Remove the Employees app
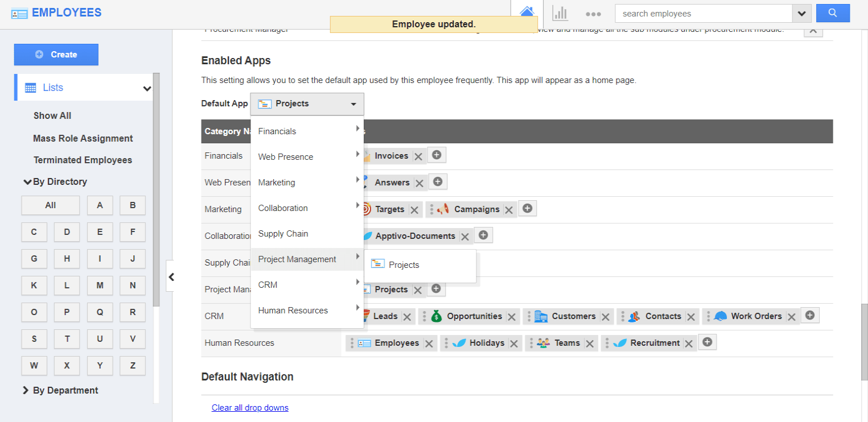This screenshot has width=868, height=422. (429, 344)
